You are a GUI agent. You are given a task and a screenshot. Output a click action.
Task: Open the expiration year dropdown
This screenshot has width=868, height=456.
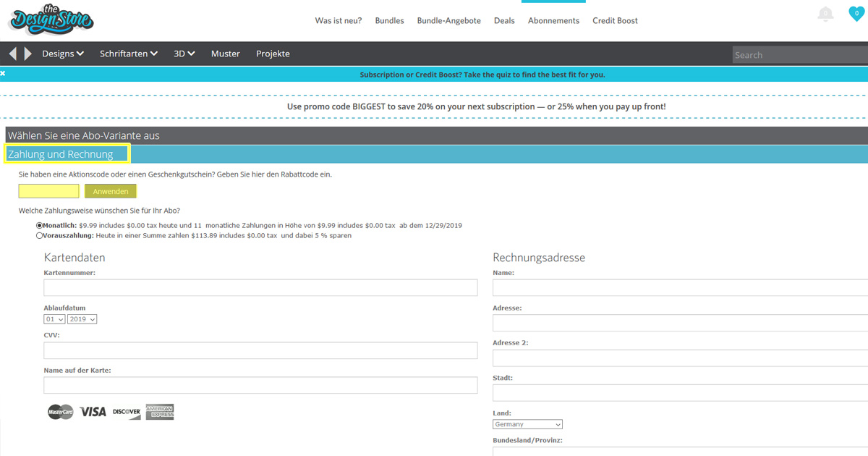click(82, 319)
